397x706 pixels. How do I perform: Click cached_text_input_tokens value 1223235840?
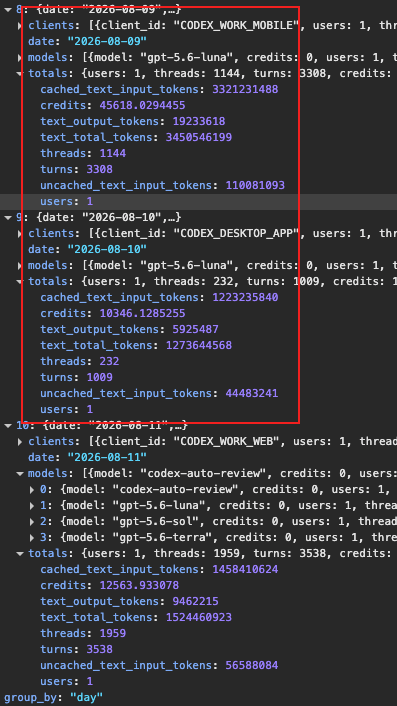click(245, 298)
